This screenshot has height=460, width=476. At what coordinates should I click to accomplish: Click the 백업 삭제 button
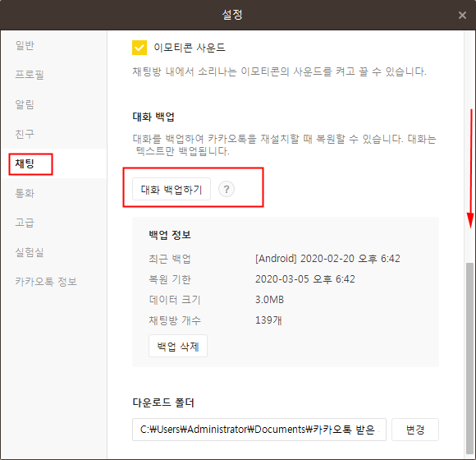point(178,346)
